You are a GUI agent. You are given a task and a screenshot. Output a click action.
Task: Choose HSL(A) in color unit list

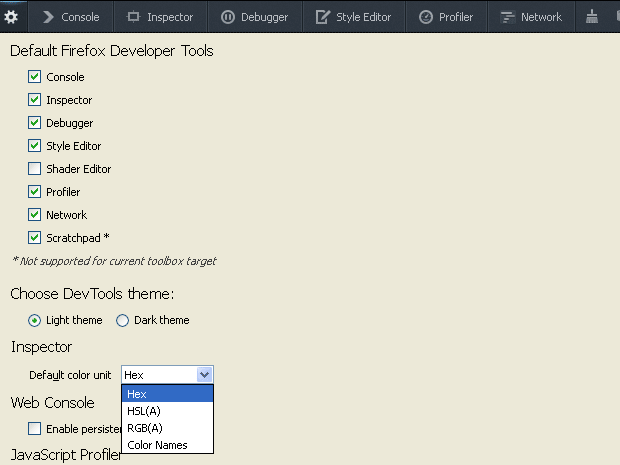[x=167, y=411]
